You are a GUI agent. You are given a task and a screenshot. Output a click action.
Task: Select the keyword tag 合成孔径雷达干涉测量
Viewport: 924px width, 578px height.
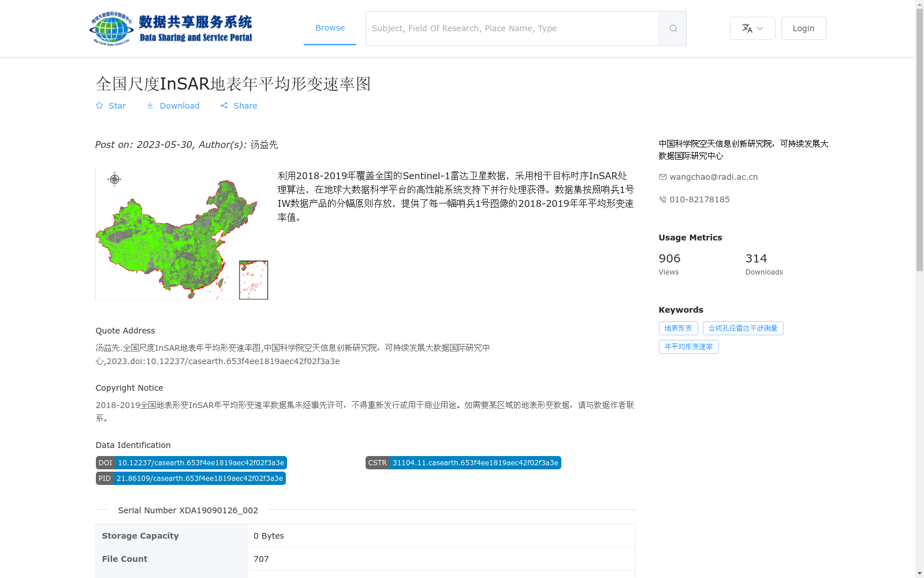point(743,328)
